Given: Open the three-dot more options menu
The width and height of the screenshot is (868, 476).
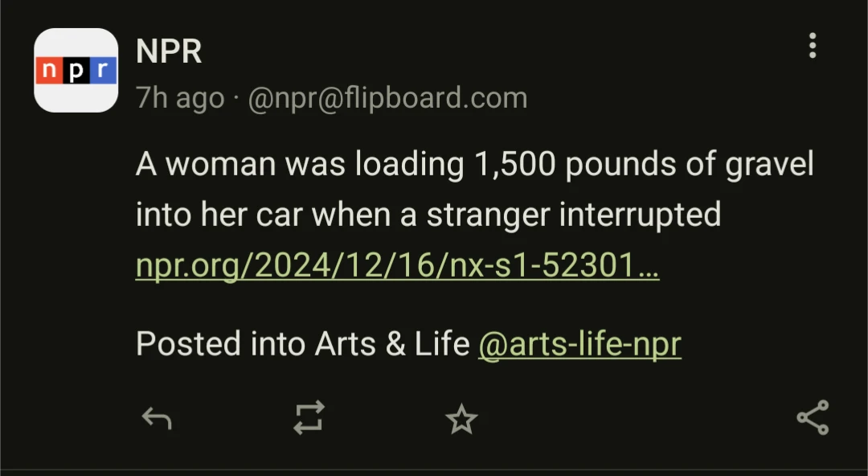Looking at the screenshot, I should 813,46.
